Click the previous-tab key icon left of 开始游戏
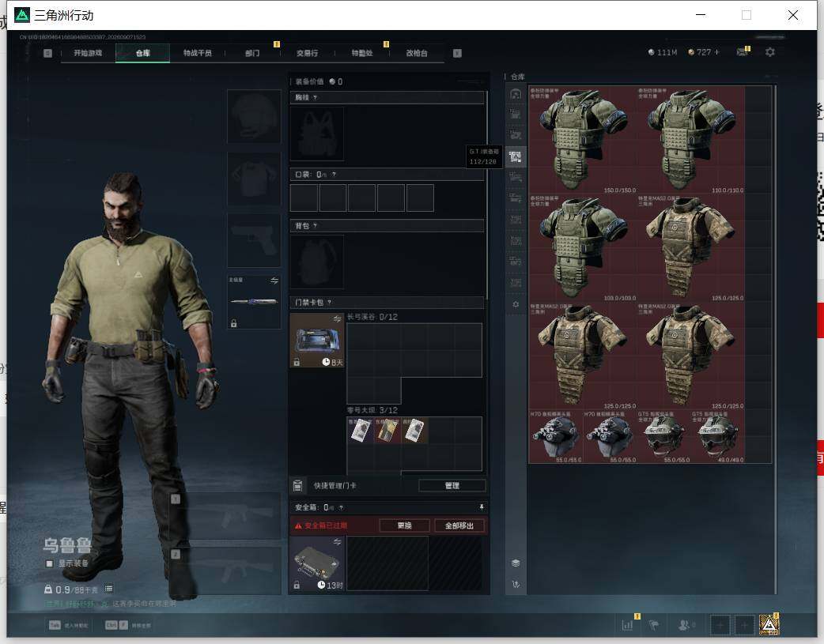824x644 pixels. point(47,53)
